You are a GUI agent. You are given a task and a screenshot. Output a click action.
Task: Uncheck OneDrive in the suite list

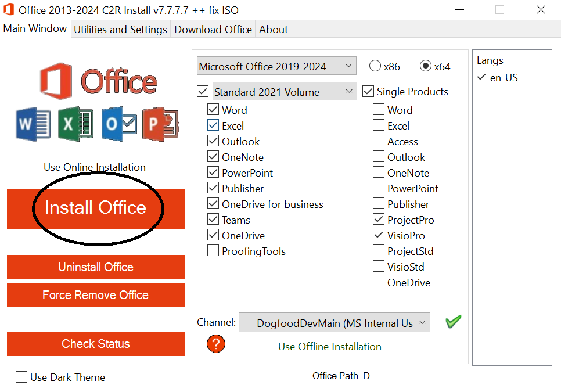coord(213,235)
